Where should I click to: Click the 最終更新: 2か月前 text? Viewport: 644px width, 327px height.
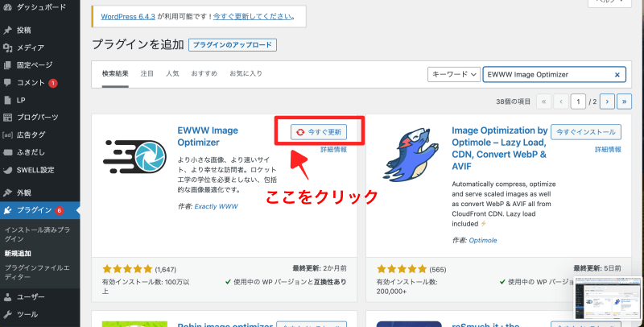(x=320, y=269)
